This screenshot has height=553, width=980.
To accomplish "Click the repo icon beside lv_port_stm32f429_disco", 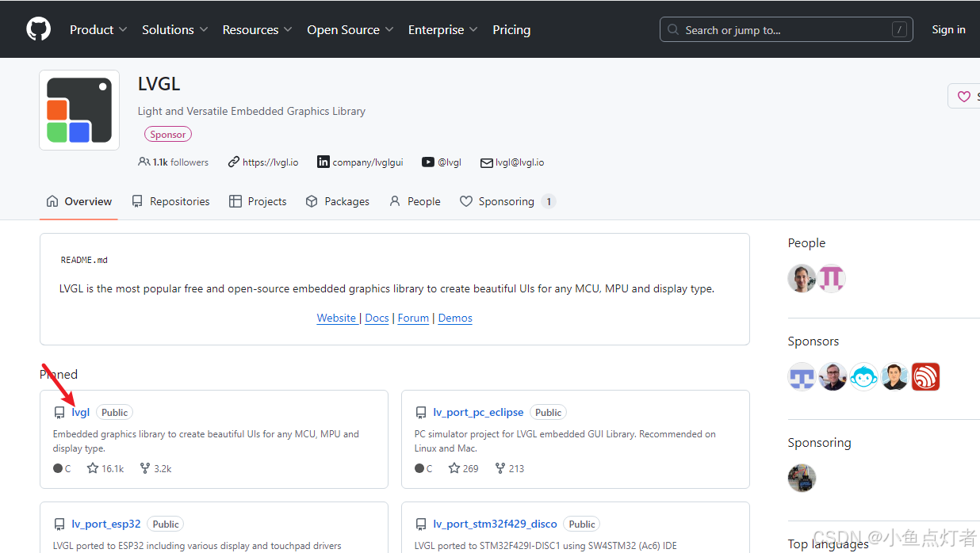I will [x=421, y=524].
